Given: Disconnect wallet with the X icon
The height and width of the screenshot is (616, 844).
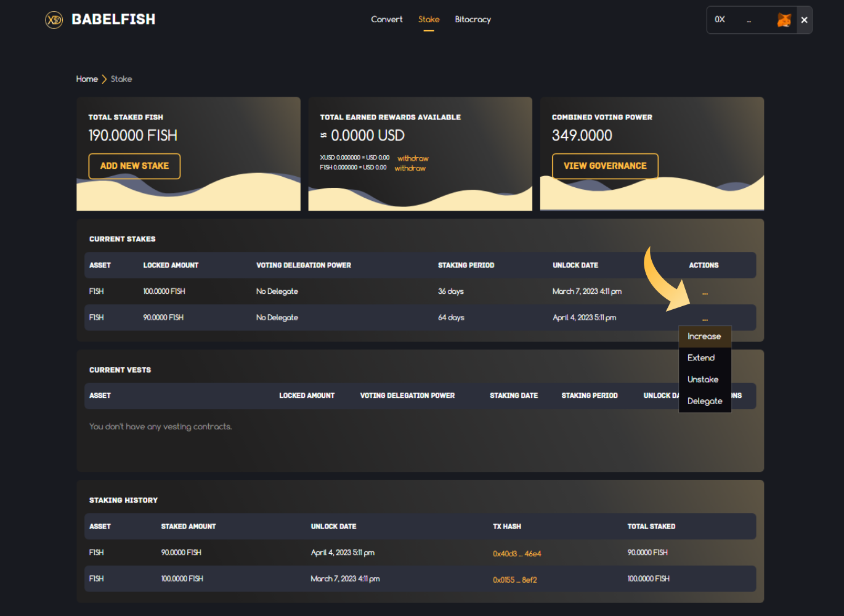Looking at the screenshot, I should (x=804, y=20).
